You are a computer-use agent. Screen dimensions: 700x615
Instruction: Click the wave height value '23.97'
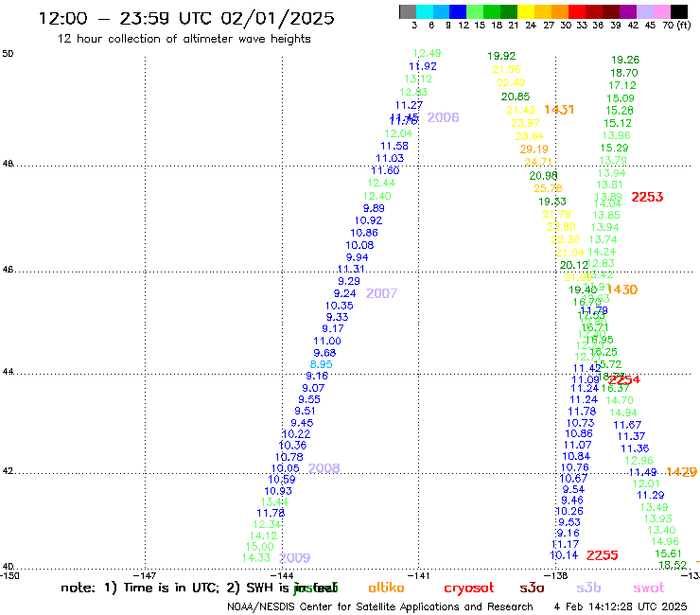click(525, 123)
